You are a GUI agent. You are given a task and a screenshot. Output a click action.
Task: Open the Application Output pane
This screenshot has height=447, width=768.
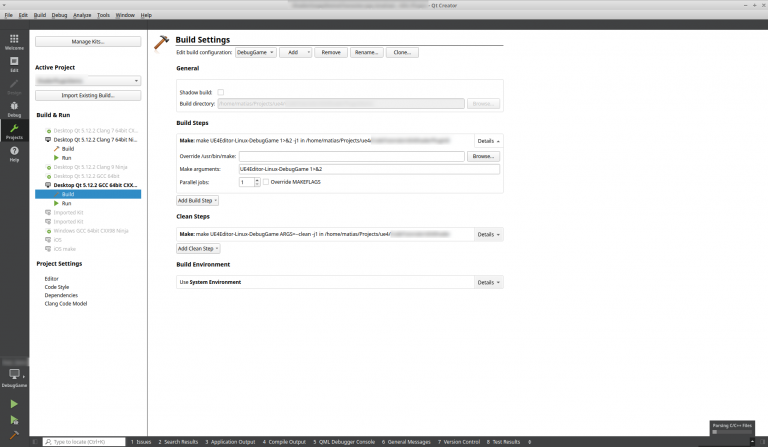(230, 442)
